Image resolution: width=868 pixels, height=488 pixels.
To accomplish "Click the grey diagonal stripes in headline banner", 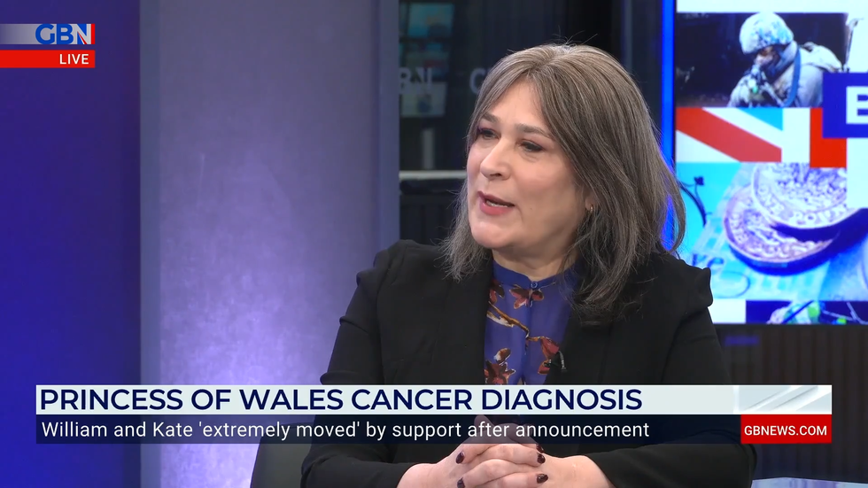I will [x=782, y=399].
